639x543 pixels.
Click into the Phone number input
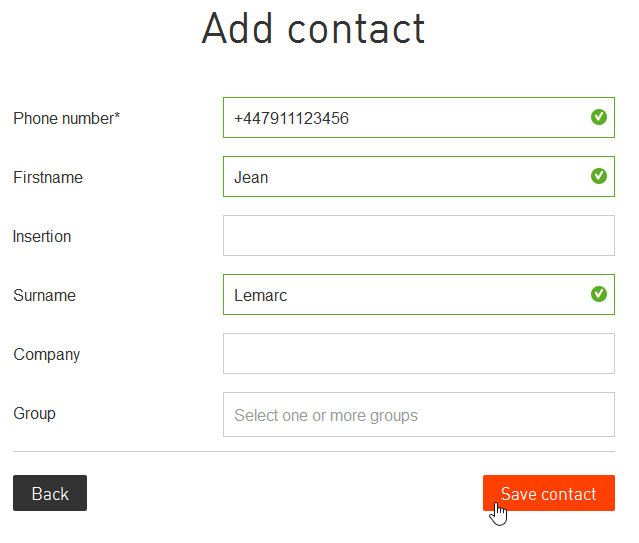pyautogui.click(x=419, y=117)
